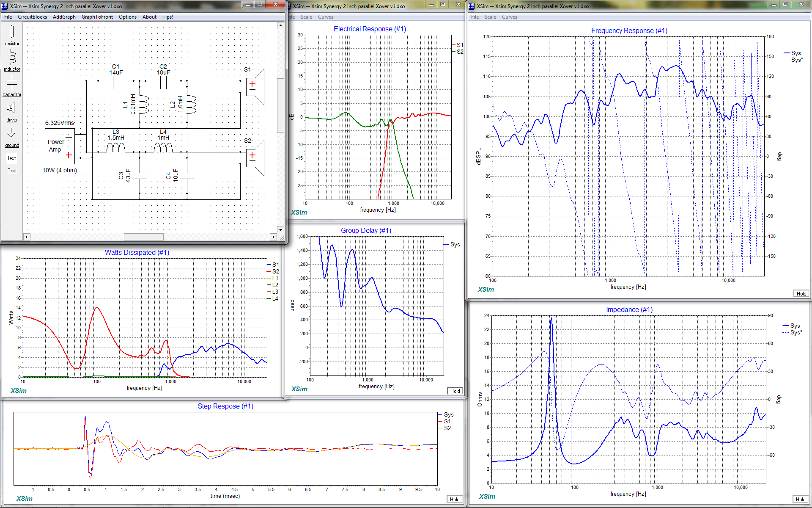Open the GraphToFront menu

(x=97, y=17)
